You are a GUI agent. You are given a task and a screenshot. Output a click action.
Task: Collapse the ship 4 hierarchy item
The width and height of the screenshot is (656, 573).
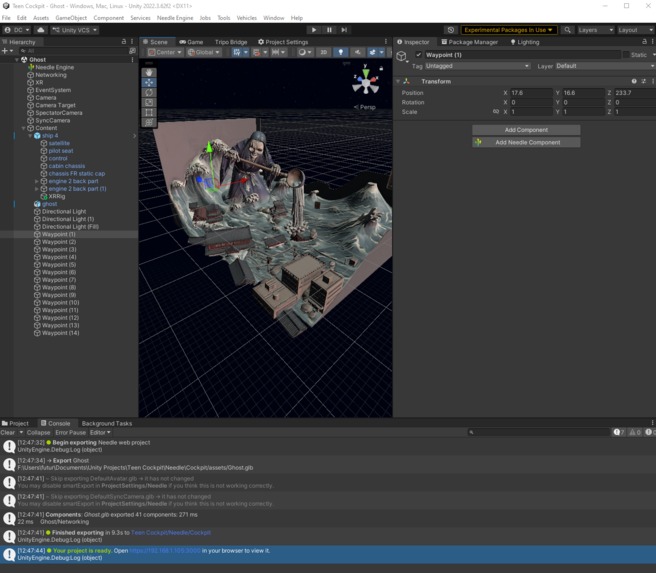pos(30,136)
